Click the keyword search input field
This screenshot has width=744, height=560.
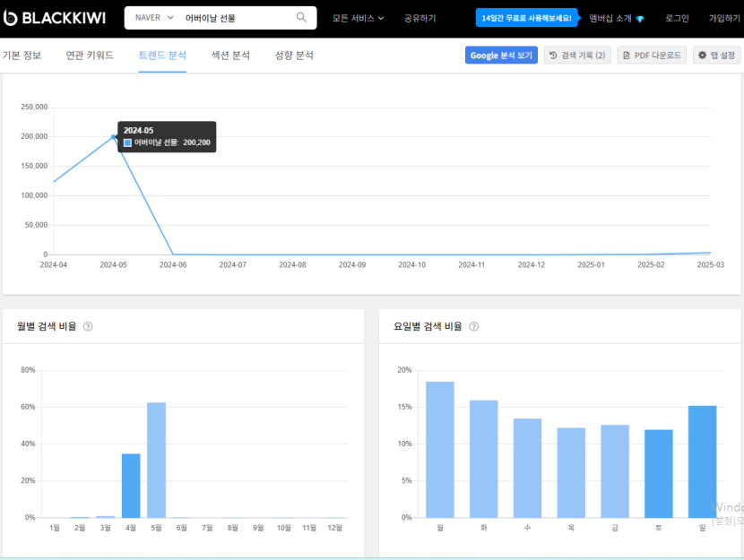click(x=238, y=18)
